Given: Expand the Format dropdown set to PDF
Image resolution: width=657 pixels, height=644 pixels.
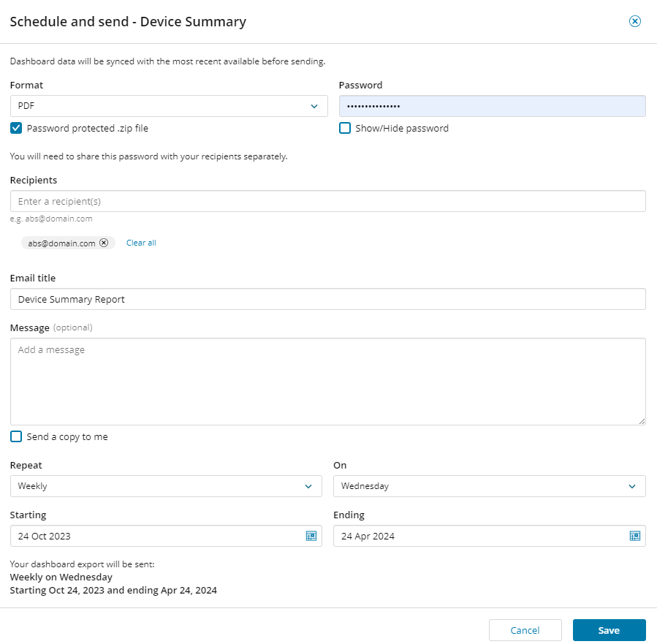Looking at the screenshot, I should pyautogui.click(x=169, y=106).
